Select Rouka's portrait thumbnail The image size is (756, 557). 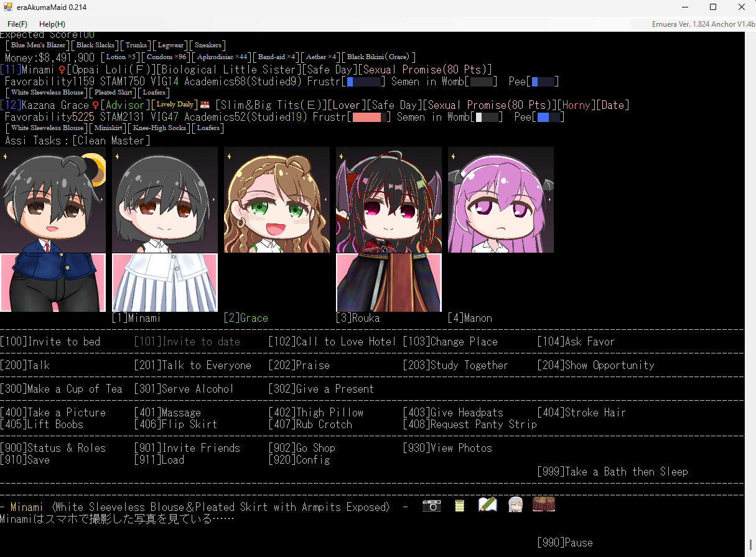(389, 200)
